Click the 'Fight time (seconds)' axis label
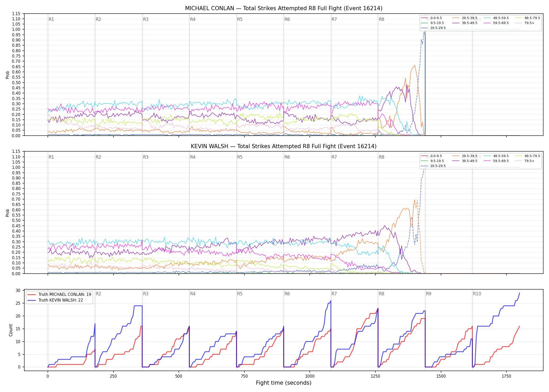 point(284,383)
